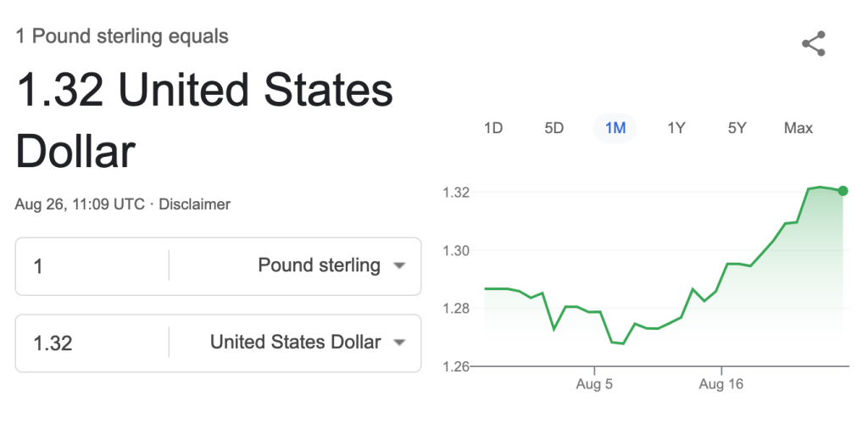Click the pound amount field showing 1

pyautogui.click(x=92, y=266)
